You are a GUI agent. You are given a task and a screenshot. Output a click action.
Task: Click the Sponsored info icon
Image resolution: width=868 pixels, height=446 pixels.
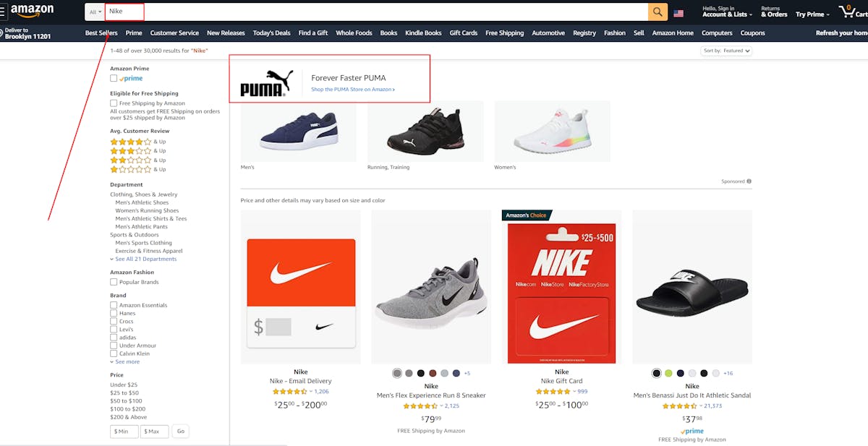(749, 181)
